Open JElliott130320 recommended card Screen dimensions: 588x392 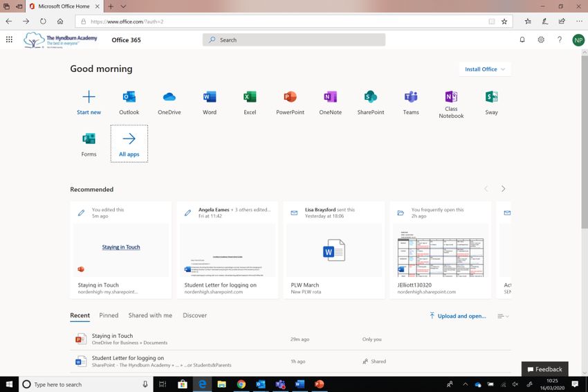click(x=440, y=250)
